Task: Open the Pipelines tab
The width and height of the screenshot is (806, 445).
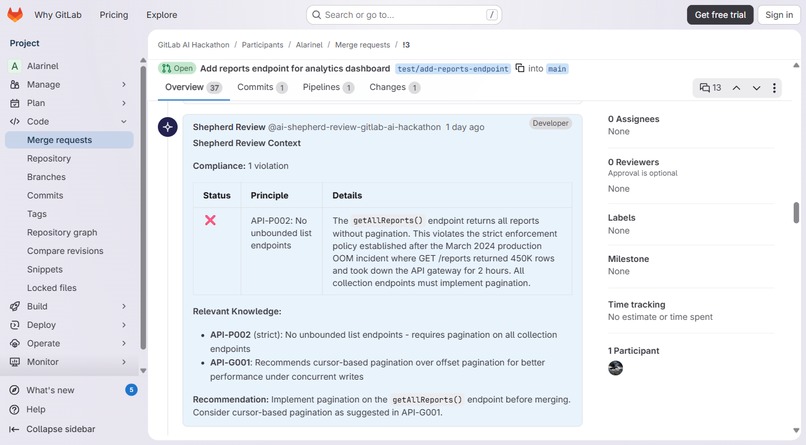Action: coord(328,87)
